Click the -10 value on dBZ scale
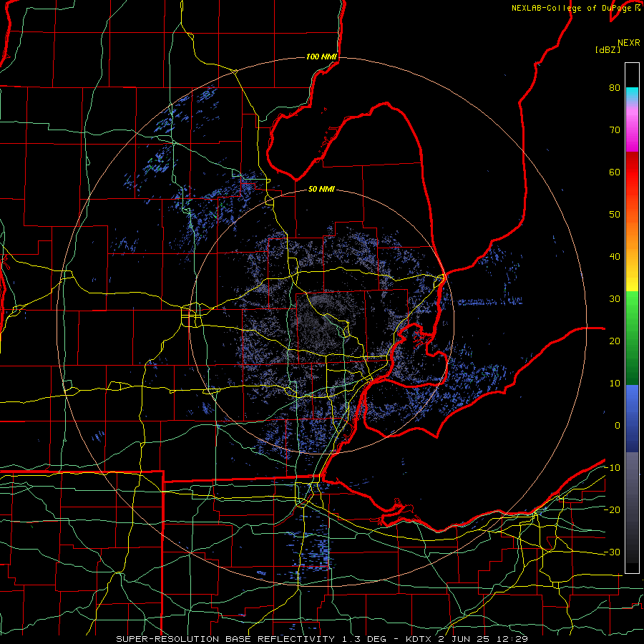This screenshot has width=644, height=644. [x=612, y=467]
